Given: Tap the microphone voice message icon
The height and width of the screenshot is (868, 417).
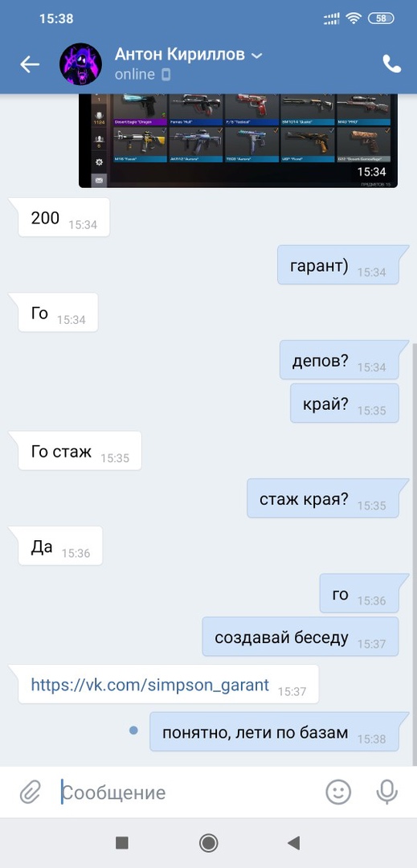Looking at the screenshot, I should coord(386,792).
